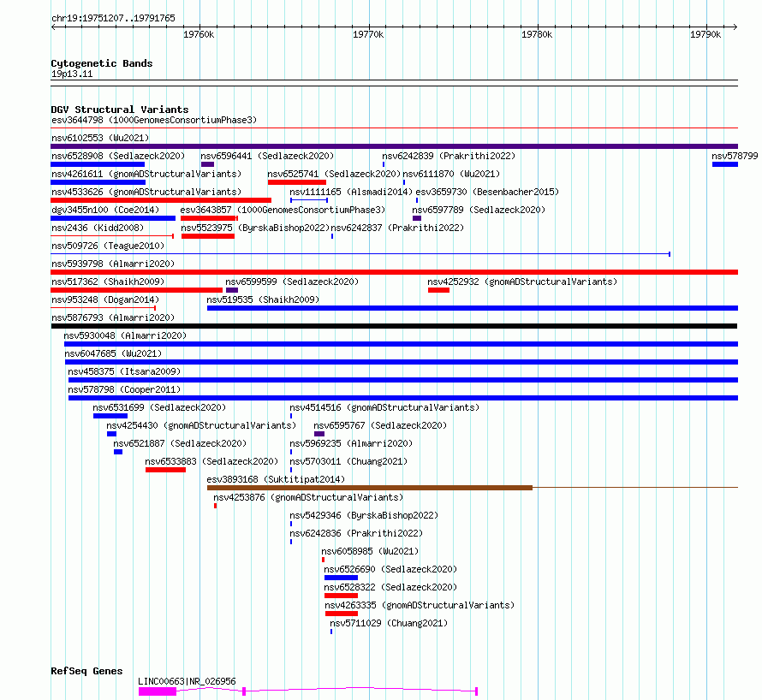Select the magenta LINC00663 first exon block
The width and height of the screenshot is (762, 700).
pyautogui.click(x=158, y=691)
